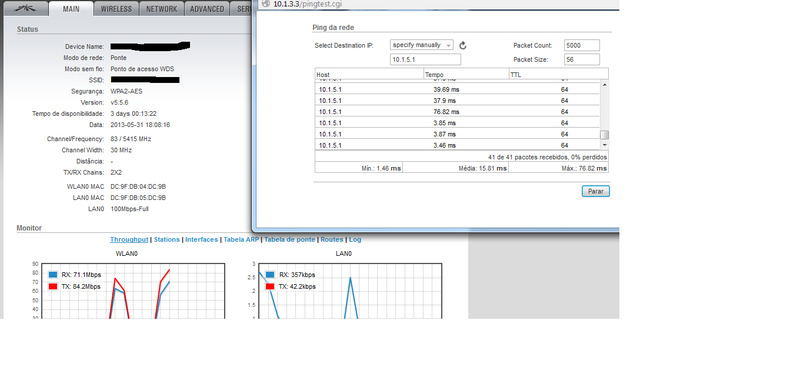Go to the ADVANCED tab
The height and width of the screenshot is (367, 800).
tap(207, 9)
